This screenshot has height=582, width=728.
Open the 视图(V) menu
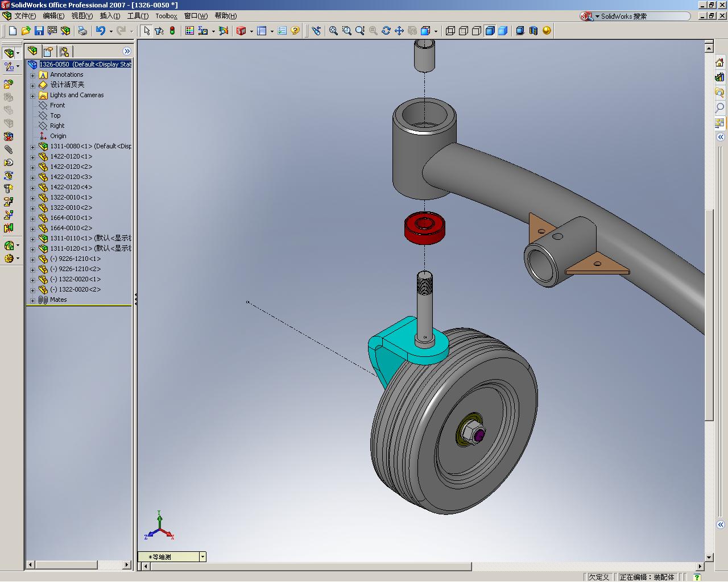click(x=82, y=16)
